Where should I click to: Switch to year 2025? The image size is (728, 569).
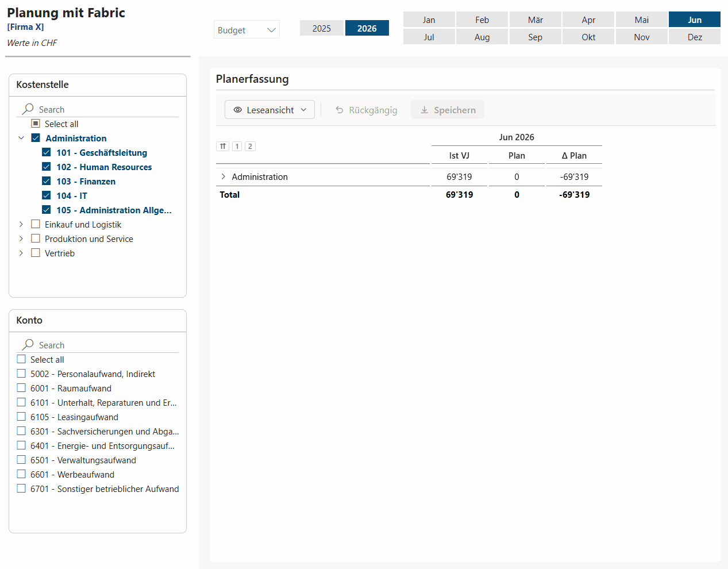click(x=322, y=28)
